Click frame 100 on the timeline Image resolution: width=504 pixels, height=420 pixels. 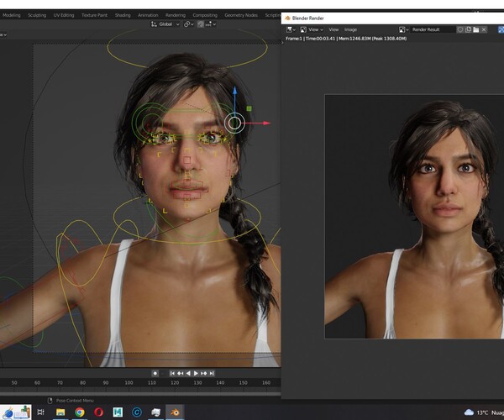(129, 383)
